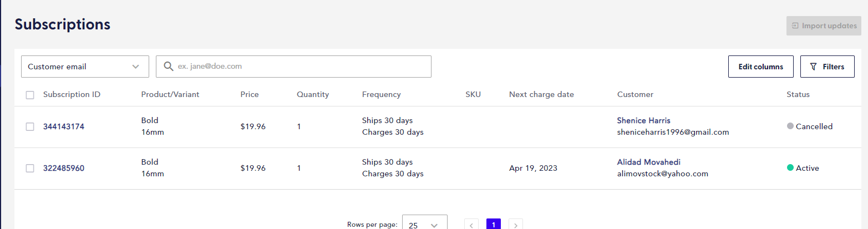Click the import icon on Import updates
Viewport: 868px width, 229px height.
click(x=795, y=26)
